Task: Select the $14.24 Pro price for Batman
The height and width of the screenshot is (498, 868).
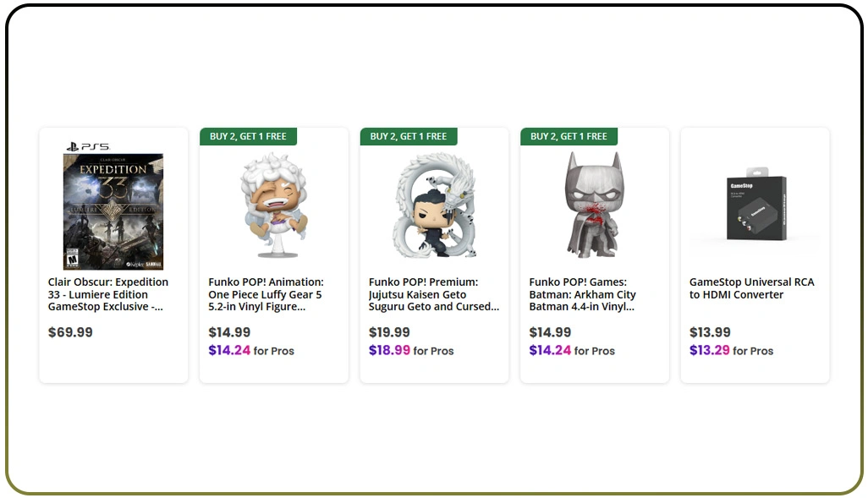Action: click(550, 350)
